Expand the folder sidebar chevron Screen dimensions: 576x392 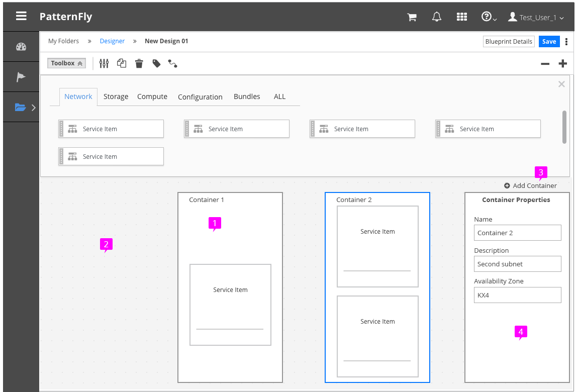pyautogui.click(x=34, y=107)
